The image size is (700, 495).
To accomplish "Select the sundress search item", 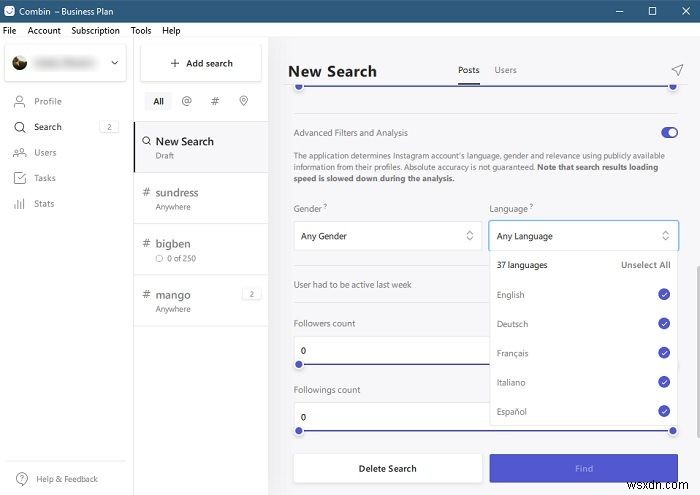I will click(201, 199).
